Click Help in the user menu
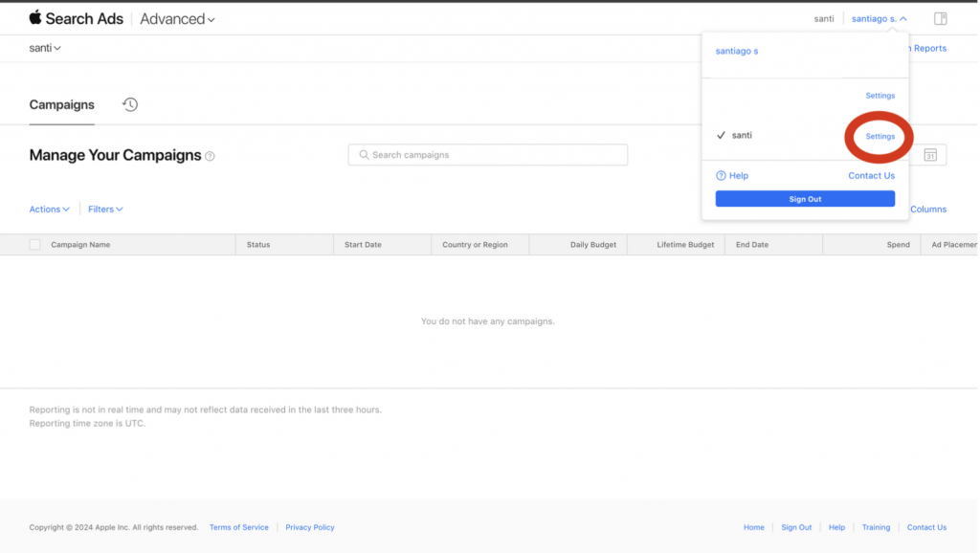Screen dimensions: 980x553 pos(738,176)
